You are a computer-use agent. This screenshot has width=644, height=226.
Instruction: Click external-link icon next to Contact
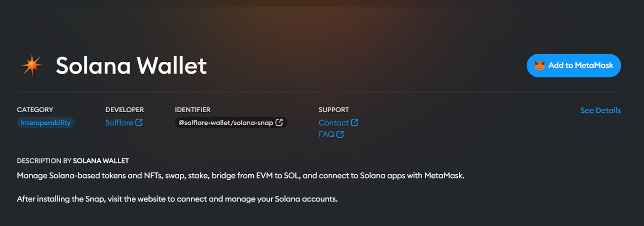[x=354, y=123]
